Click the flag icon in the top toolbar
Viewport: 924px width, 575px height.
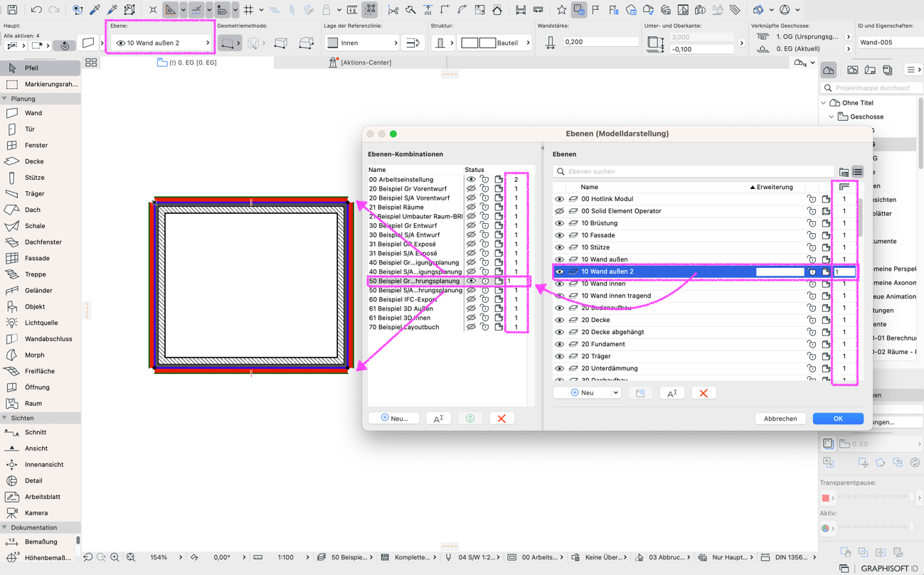pos(596,10)
